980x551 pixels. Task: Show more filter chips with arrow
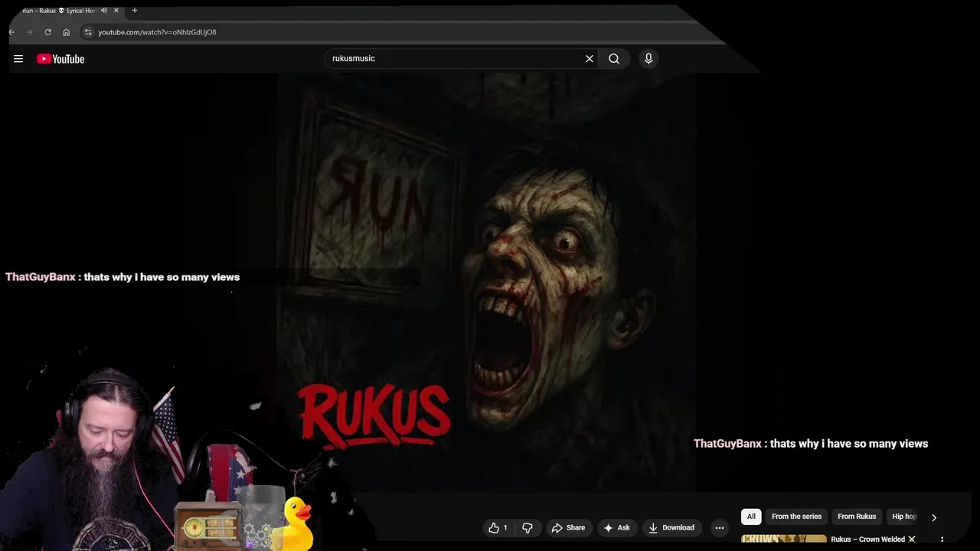(x=934, y=517)
